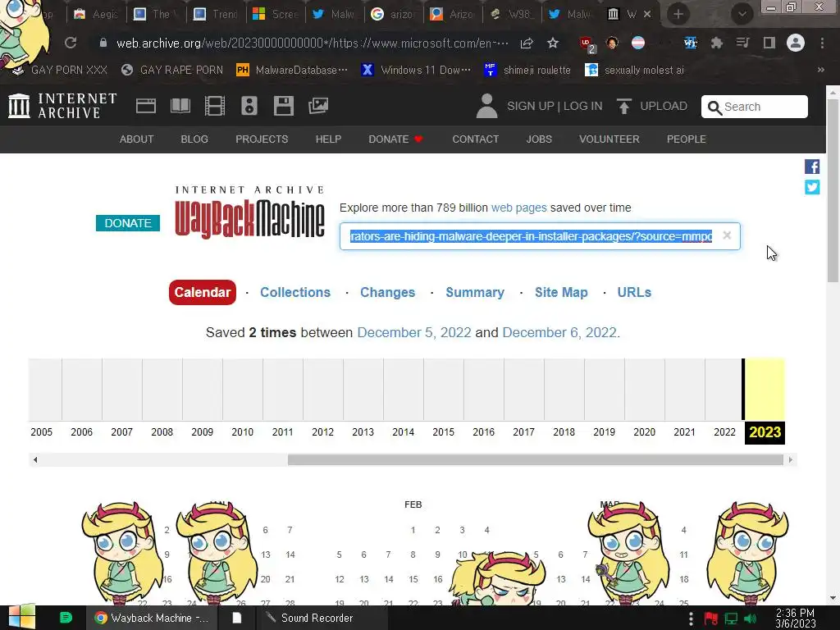This screenshot has width=840, height=630.
Task: Click the user avatar icon beside Sign Up
Action: 487,106
